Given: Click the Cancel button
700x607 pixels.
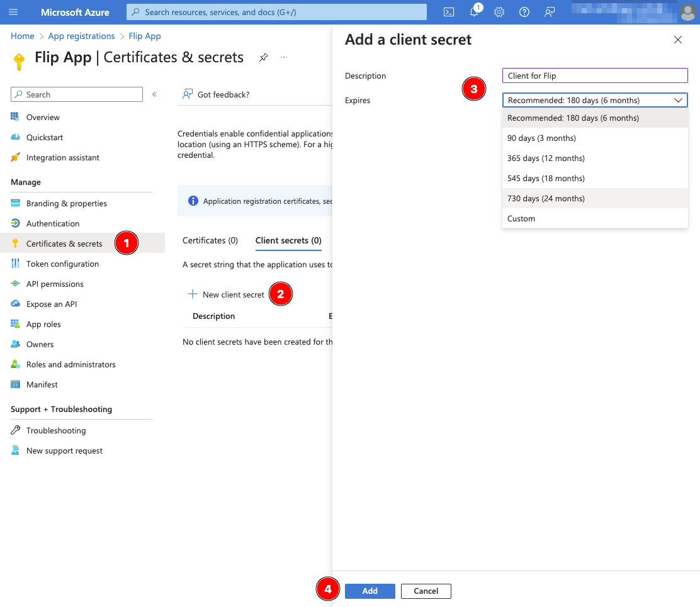Looking at the screenshot, I should point(426,591).
